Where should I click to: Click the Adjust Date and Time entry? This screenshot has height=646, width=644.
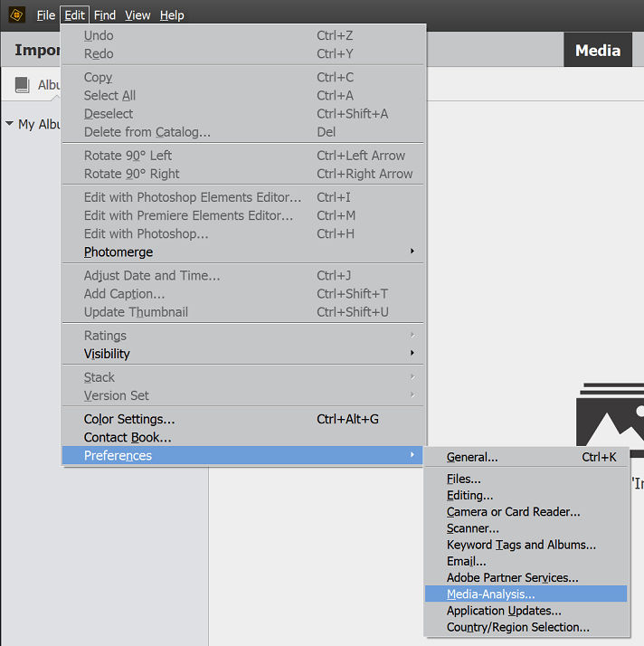[242, 275]
